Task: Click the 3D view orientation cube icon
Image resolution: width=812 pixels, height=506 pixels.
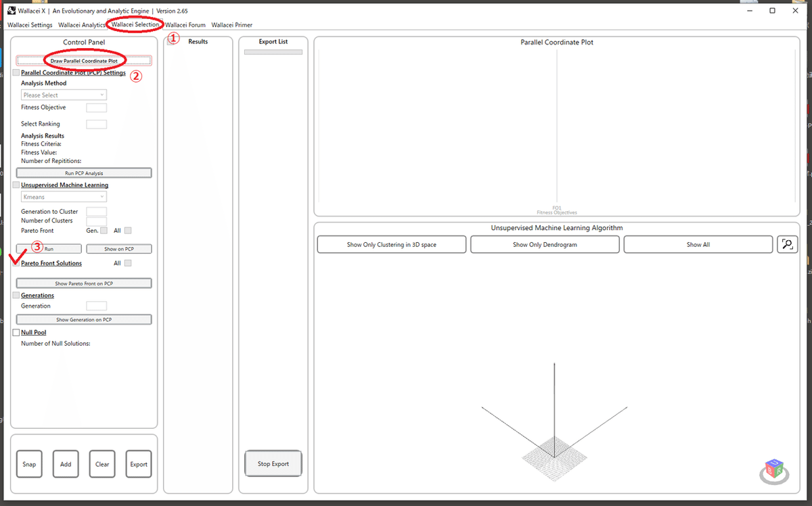Action: (x=773, y=471)
